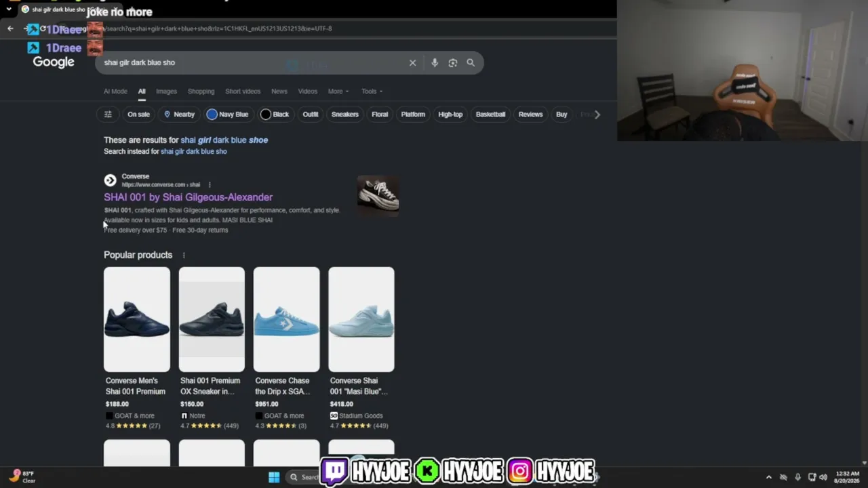Open "Converse Shai 001 Masi Blue" title
868x488 pixels.
coord(359,386)
